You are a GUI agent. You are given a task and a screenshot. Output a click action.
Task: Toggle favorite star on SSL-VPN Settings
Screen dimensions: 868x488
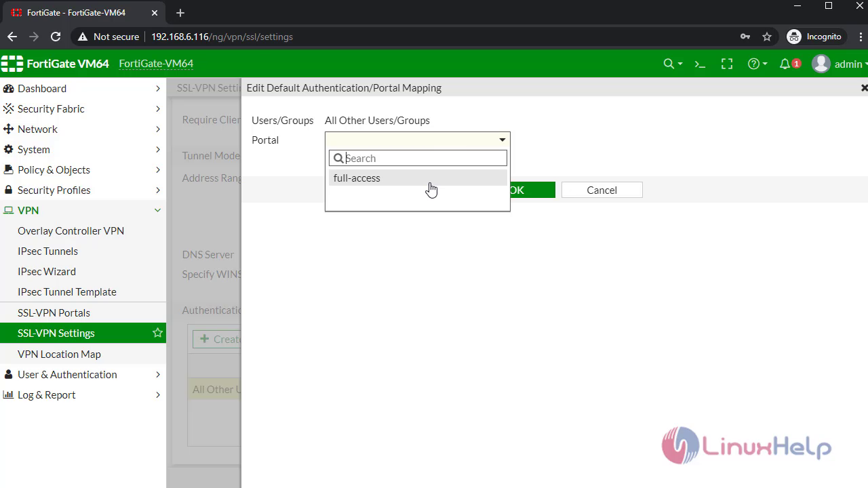coord(157,333)
